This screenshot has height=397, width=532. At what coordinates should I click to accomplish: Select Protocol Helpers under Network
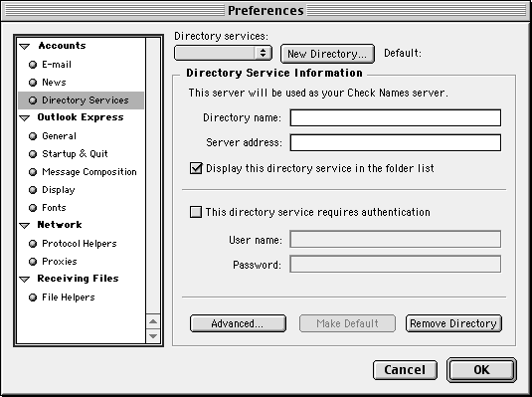point(79,244)
